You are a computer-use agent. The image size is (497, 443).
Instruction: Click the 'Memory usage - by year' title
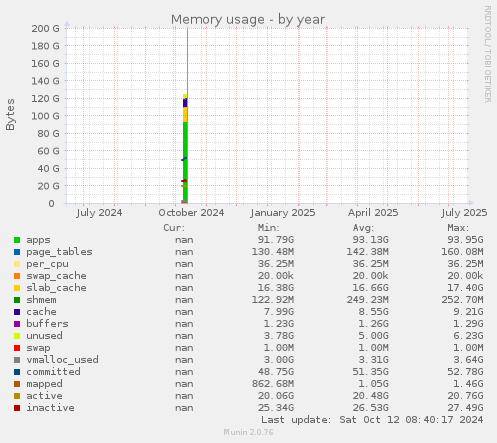tap(248, 20)
